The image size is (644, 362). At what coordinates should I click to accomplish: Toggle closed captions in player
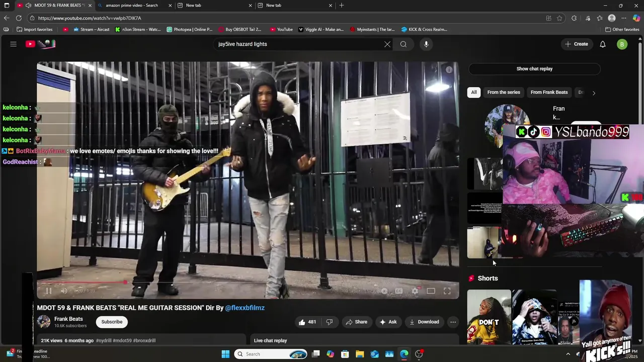[399, 291]
